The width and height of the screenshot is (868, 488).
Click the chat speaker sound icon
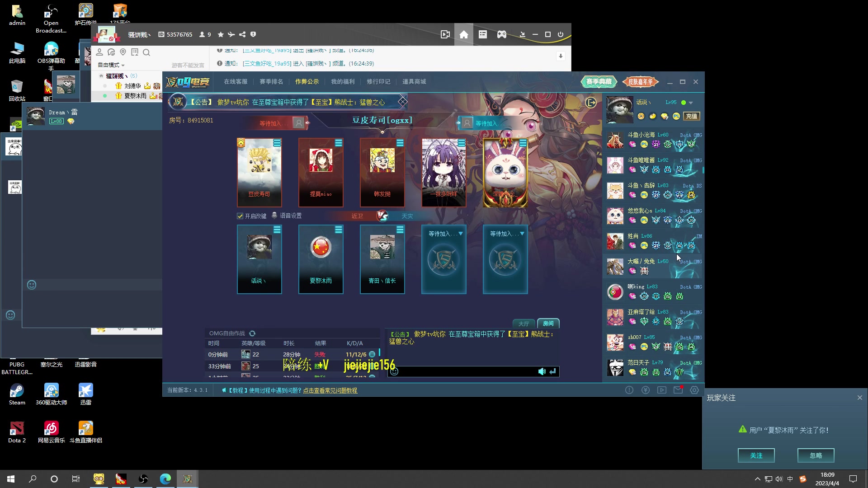[x=542, y=371]
